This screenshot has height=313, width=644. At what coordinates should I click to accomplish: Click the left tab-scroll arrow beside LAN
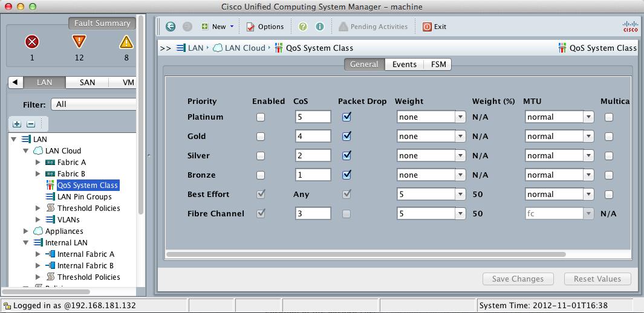click(x=16, y=82)
